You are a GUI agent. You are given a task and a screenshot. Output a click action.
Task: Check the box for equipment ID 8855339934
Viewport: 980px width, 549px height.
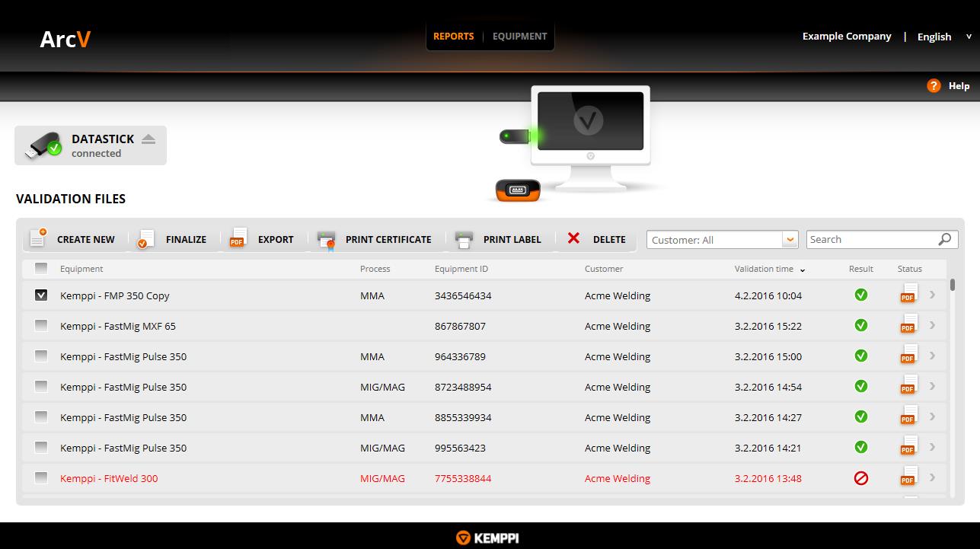pyautogui.click(x=41, y=417)
